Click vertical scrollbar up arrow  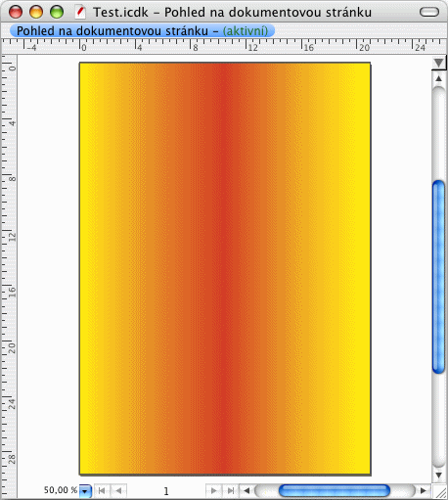tap(439, 78)
